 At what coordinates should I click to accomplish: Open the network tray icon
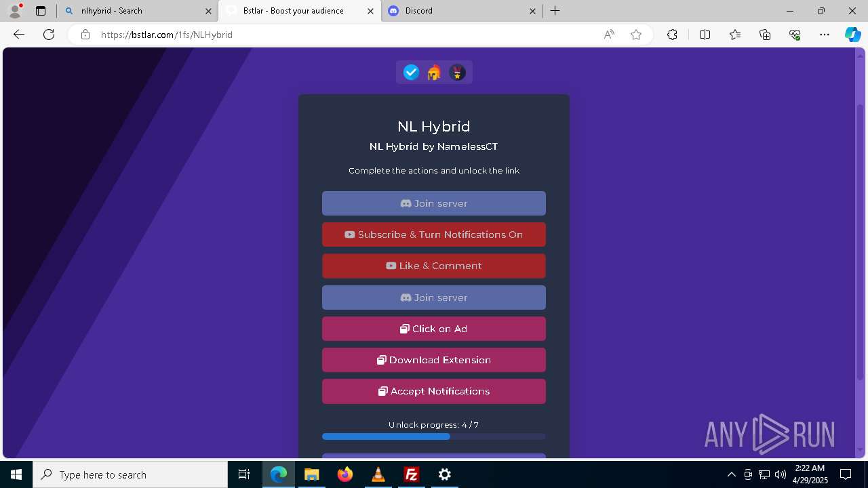pyautogui.click(x=764, y=474)
